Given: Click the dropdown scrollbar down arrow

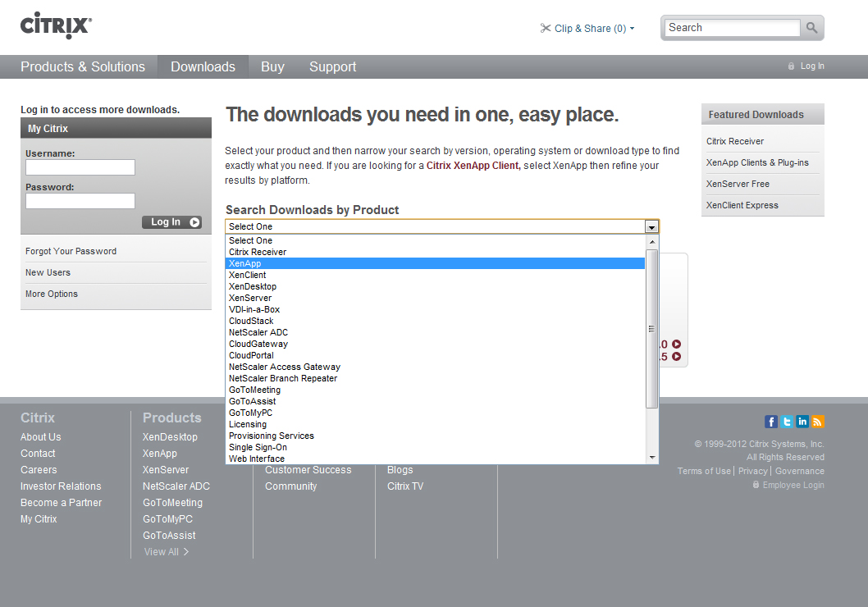Looking at the screenshot, I should click(652, 458).
